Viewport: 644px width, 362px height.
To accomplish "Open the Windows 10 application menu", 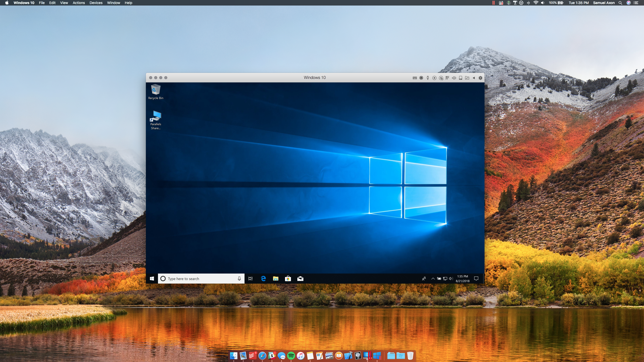I will click(24, 3).
